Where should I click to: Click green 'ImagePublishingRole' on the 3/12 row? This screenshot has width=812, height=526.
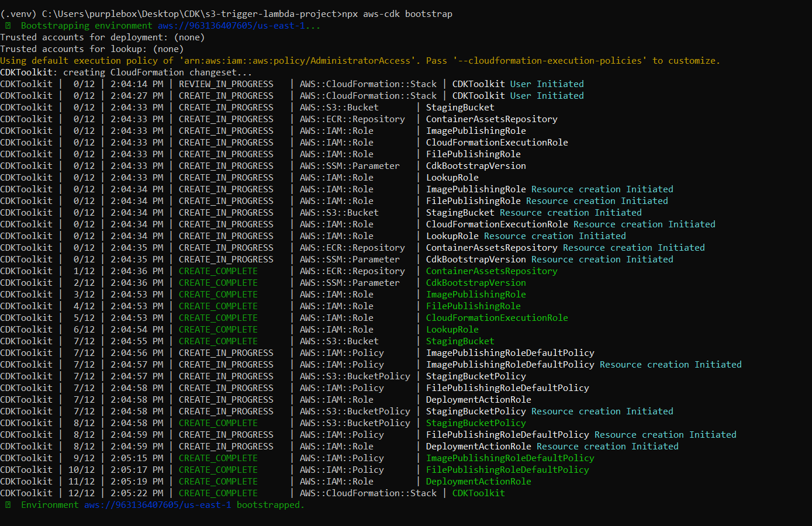[x=476, y=295]
